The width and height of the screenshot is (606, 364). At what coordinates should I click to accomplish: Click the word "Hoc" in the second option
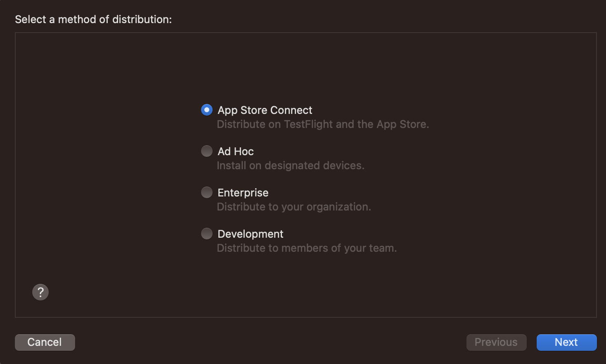[x=244, y=151]
